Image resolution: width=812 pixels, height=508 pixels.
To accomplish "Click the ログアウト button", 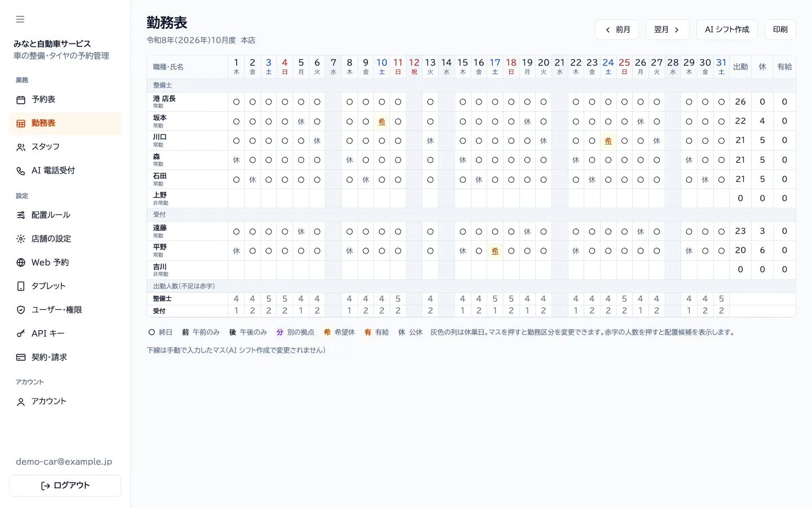I will pos(65,485).
